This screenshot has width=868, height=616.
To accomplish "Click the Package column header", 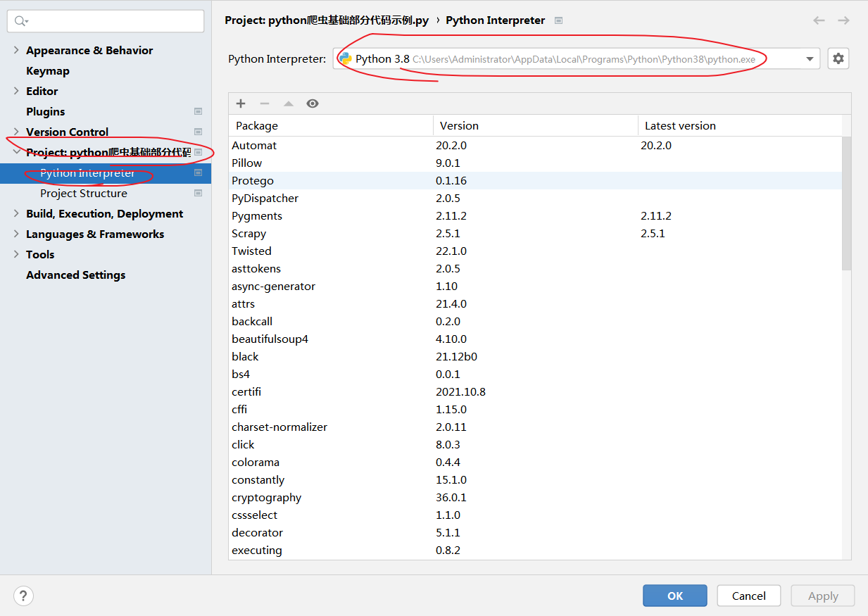I will tap(331, 125).
